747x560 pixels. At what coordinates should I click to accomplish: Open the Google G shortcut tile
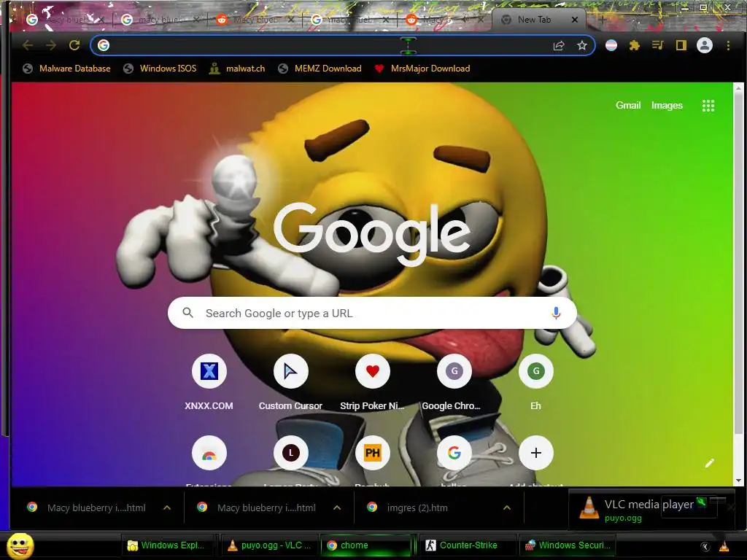[x=454, y=453]
